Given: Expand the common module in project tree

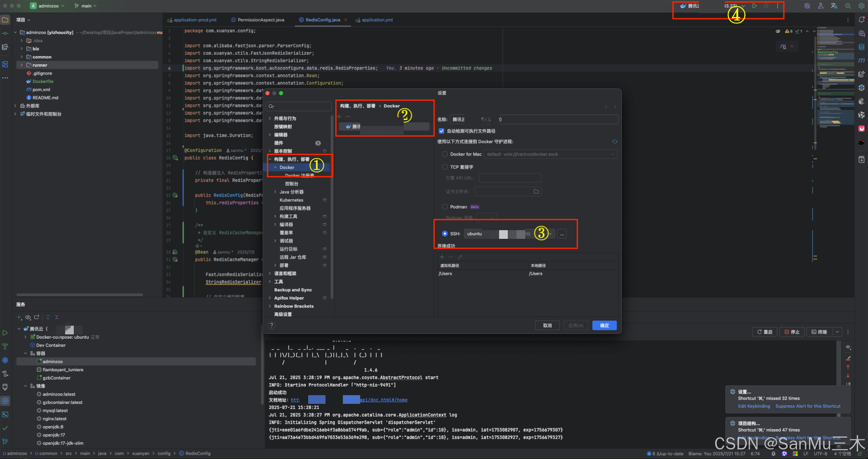Looking at the screenshot, I should coord(22,57).
